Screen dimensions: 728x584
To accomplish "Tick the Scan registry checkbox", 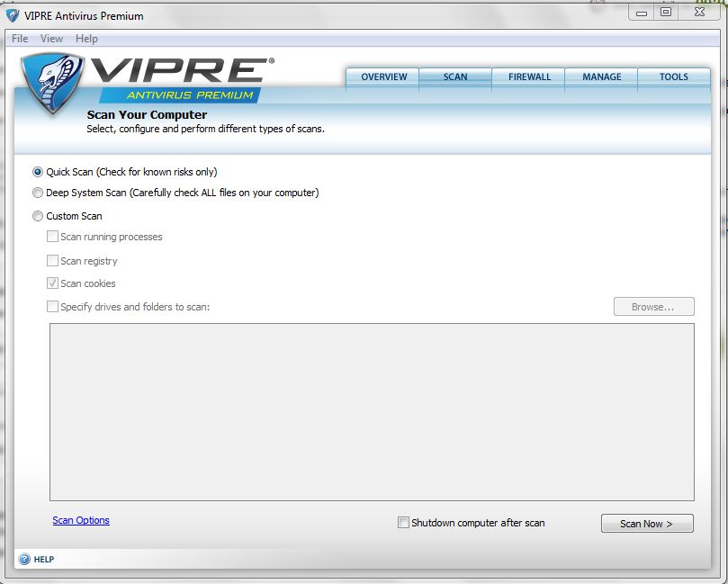I will point(52,260).
